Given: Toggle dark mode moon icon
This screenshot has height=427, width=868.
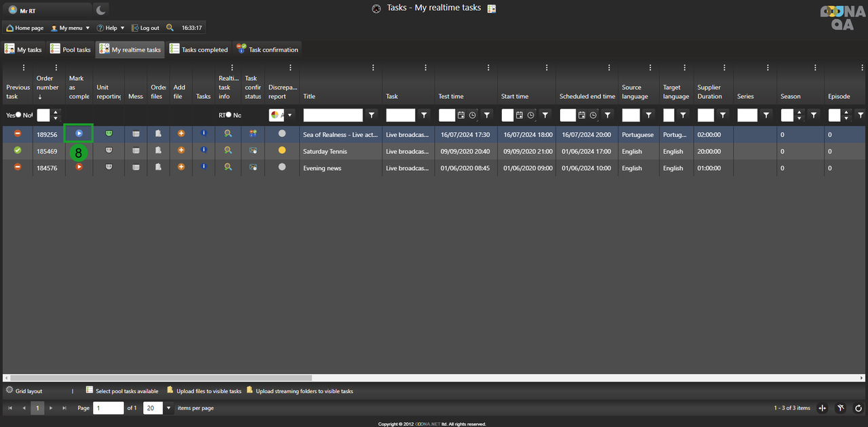Looking at the screenshot, I should (x=100, y=9).
